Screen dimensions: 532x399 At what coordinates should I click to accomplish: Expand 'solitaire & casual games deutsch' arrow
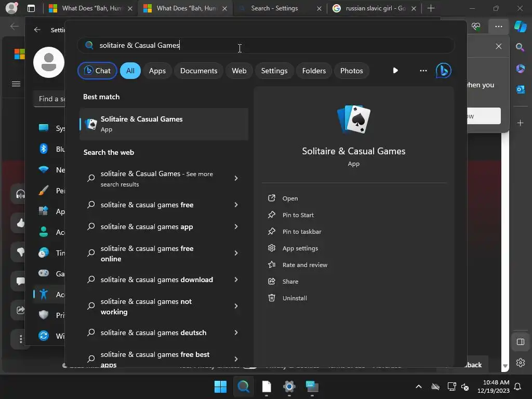coord(236,332)
